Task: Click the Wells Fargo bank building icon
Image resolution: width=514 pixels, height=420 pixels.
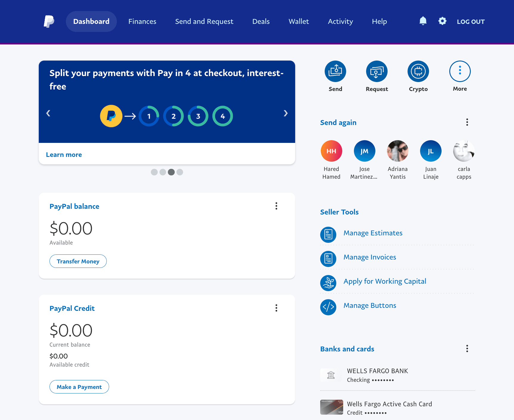Action: click(x=331, y=375)
